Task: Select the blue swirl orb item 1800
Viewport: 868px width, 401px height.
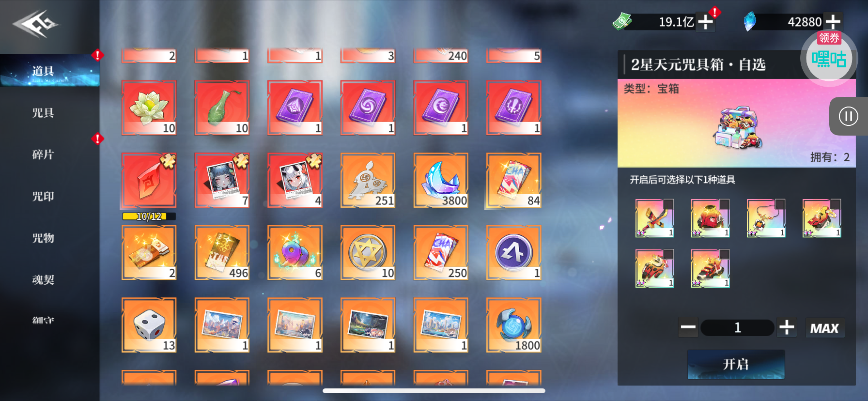Action: pos(513,324)
